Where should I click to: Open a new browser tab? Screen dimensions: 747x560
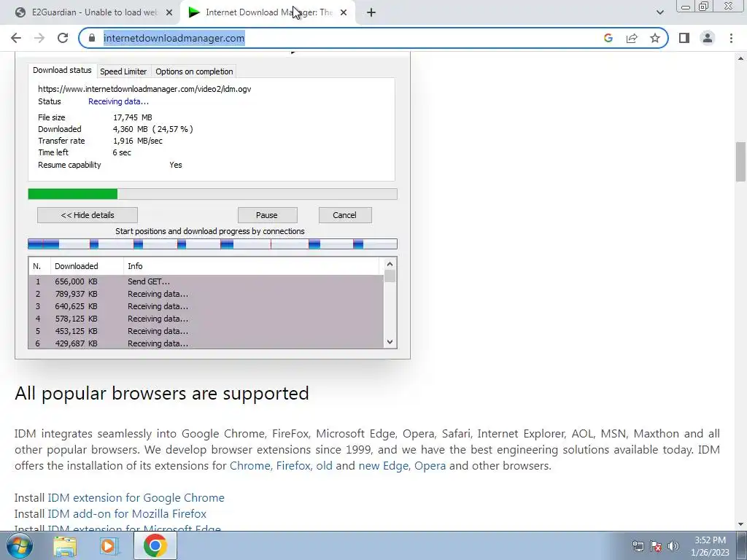pyautogui.click(x=371, y=12)
